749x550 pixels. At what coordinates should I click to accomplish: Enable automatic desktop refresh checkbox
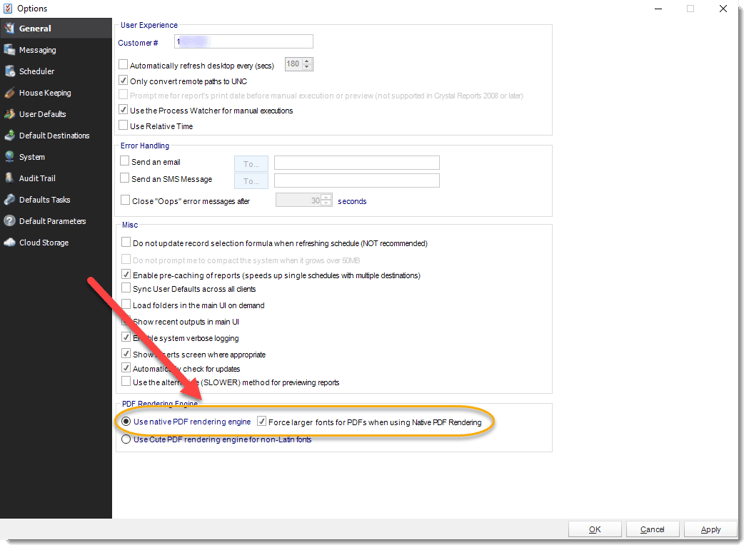[123, 64]
